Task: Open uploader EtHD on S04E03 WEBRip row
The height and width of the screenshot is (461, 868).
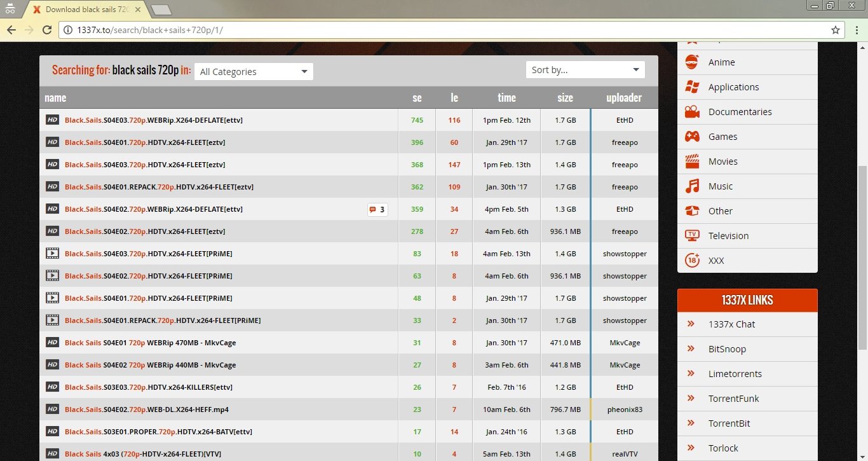Action: [625, 120]
